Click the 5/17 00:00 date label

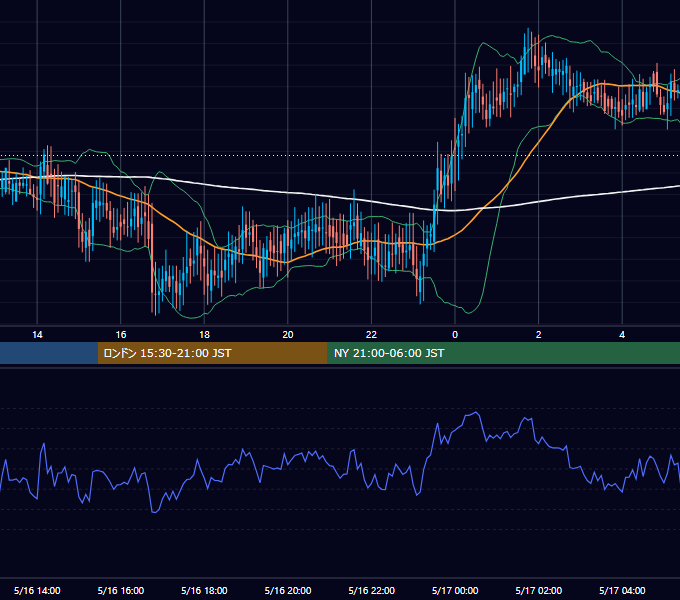[x=455, y=590]
